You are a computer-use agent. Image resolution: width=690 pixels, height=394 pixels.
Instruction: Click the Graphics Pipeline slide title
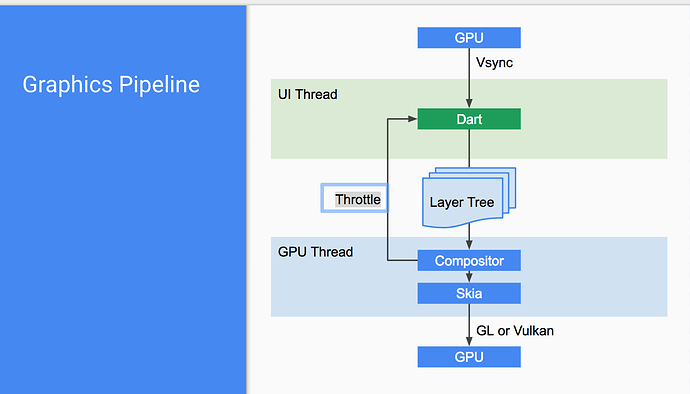(111, 85)
